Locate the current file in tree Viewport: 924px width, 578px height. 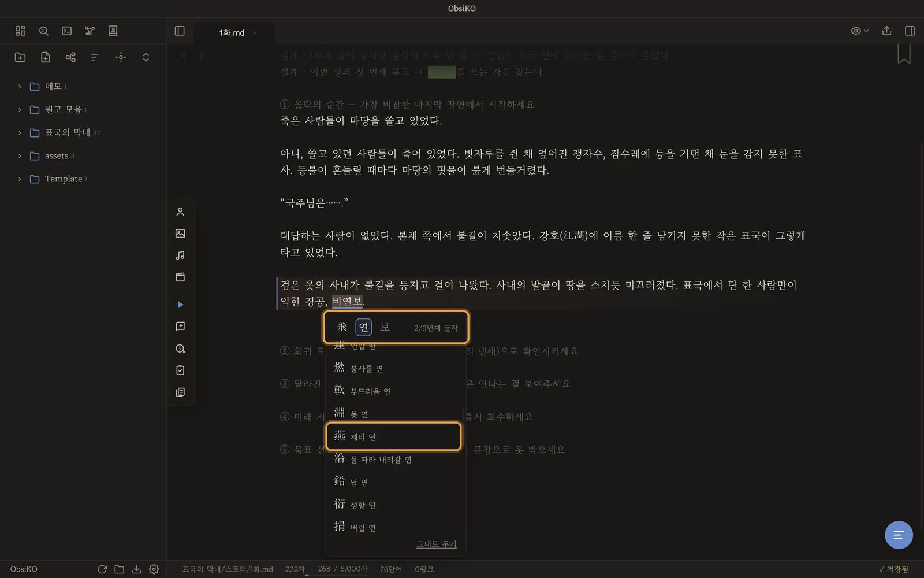(x=121, y=57)
